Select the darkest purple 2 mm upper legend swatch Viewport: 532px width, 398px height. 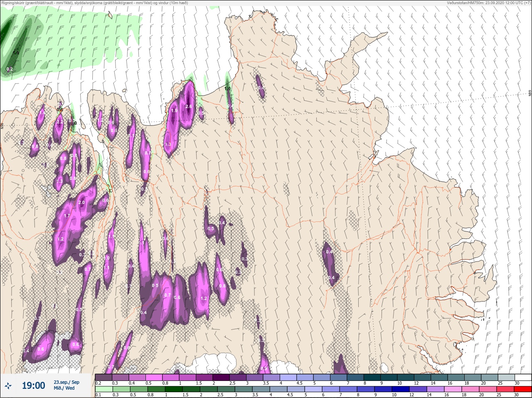(x=221, y=378)
